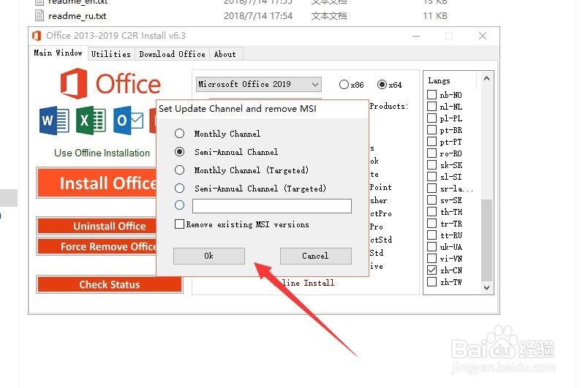Click the readme_ru.txt file icon
Viewport: 588px width, 388px height.
tap(39, 16)
